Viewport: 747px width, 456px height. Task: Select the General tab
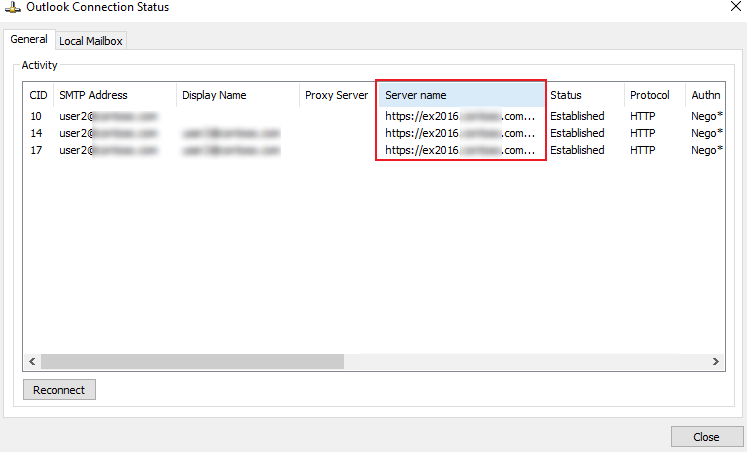tap(29, 39)
